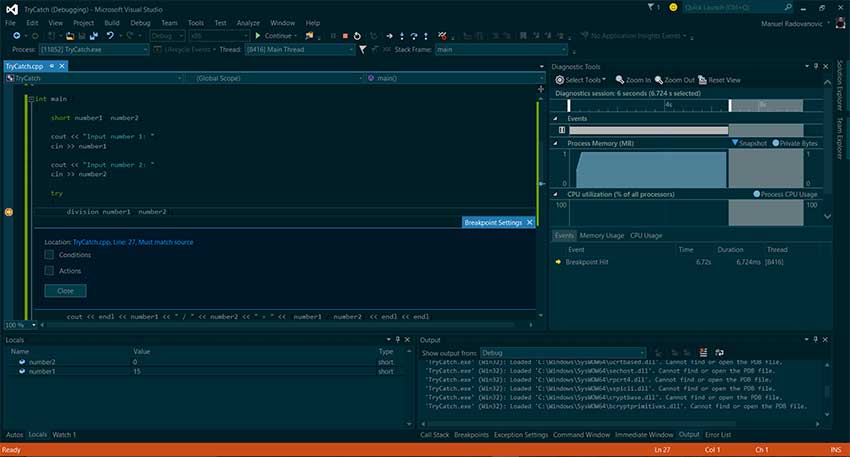Viewport: 850px width, 457px height.
Task: Switch to CPU Usage tab
Action: pyautogui.click(x=646, y=235)
